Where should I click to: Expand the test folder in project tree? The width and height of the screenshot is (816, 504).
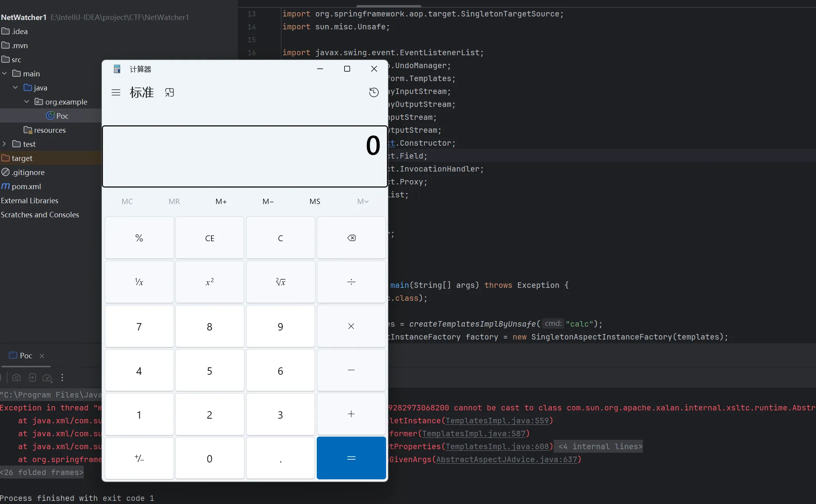(x=5, y=144)
